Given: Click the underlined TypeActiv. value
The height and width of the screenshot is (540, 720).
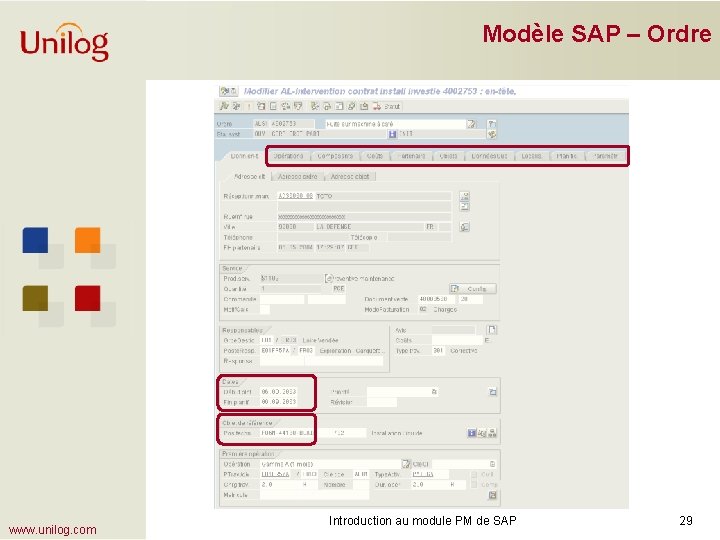Looking at the screenshot, I should [x=423, y=474].
